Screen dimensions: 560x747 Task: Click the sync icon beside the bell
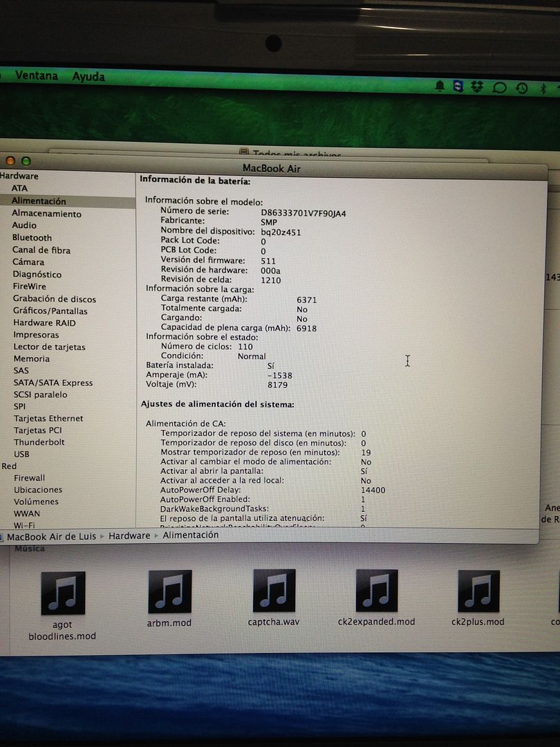458,86
